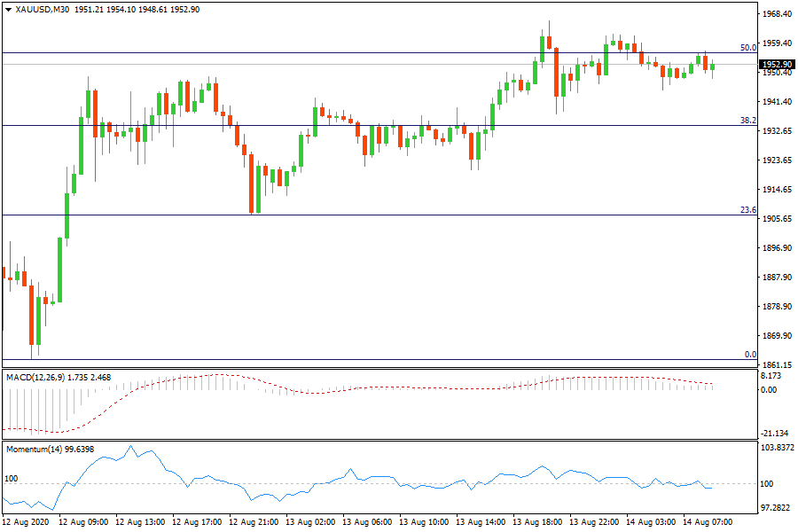Viewport: 798px width, 532px height.
Task: Select the 1905.65 price axis value
Action: click(x=777, y=219)
